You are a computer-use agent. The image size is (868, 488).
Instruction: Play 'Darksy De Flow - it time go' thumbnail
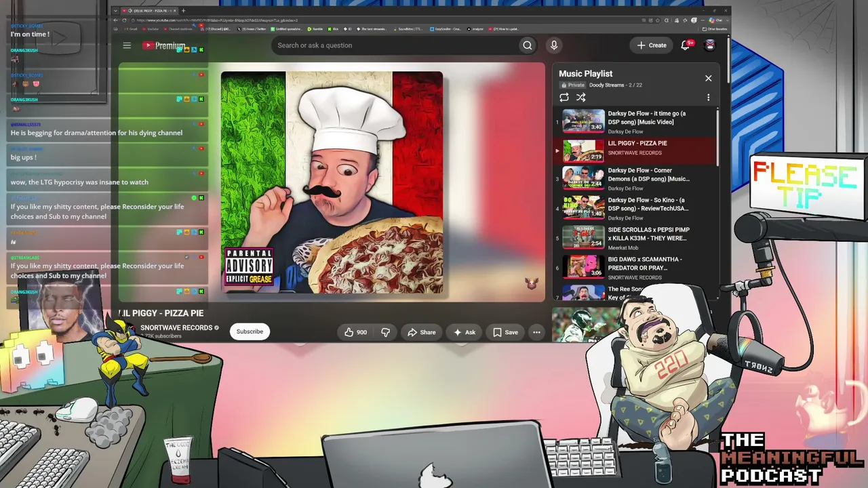point(583,121)
